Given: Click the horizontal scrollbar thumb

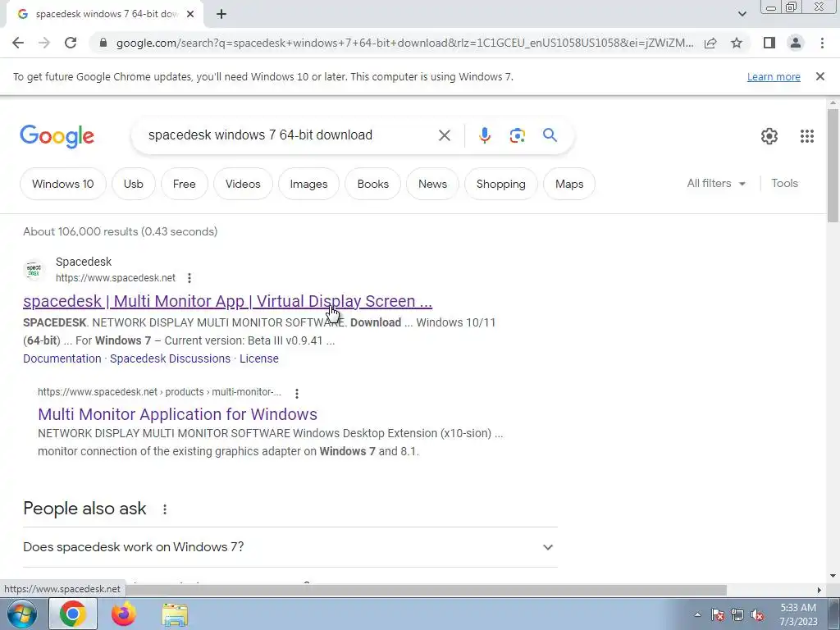Looking at the screenshot, I should [426, 590].
